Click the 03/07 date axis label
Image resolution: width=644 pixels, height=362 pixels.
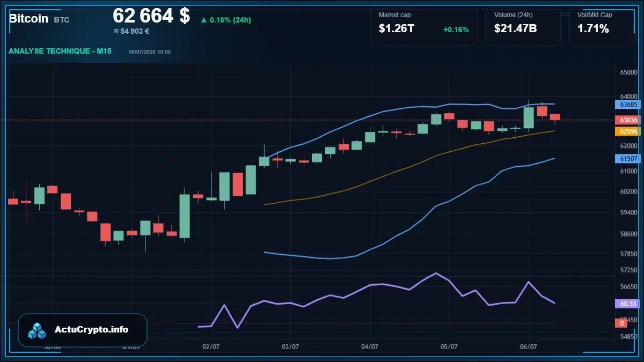(x=290, y=347)
